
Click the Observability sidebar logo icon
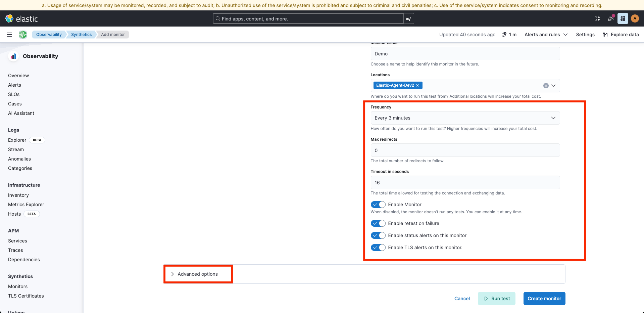point(13,56)
